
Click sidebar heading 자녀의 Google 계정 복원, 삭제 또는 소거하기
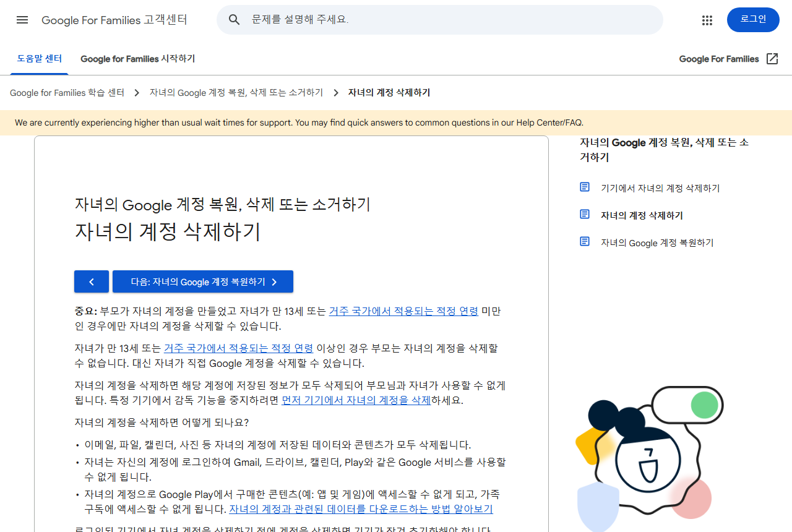point(664,150)
